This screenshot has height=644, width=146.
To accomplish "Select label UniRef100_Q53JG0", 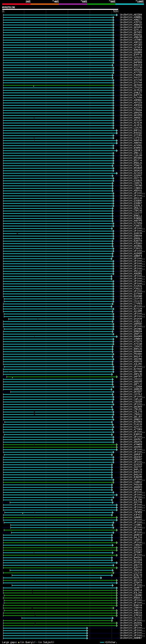I will tap(131, 120).
